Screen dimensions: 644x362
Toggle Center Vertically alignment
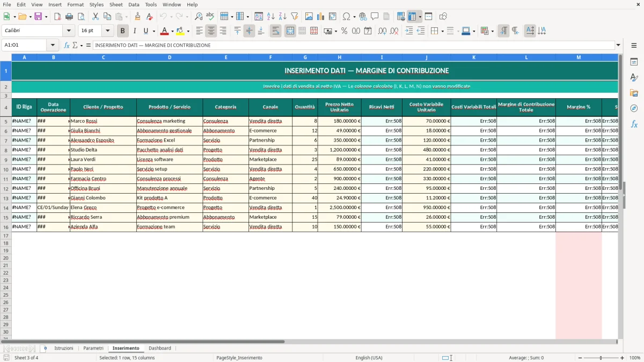(x=249, y=31)
